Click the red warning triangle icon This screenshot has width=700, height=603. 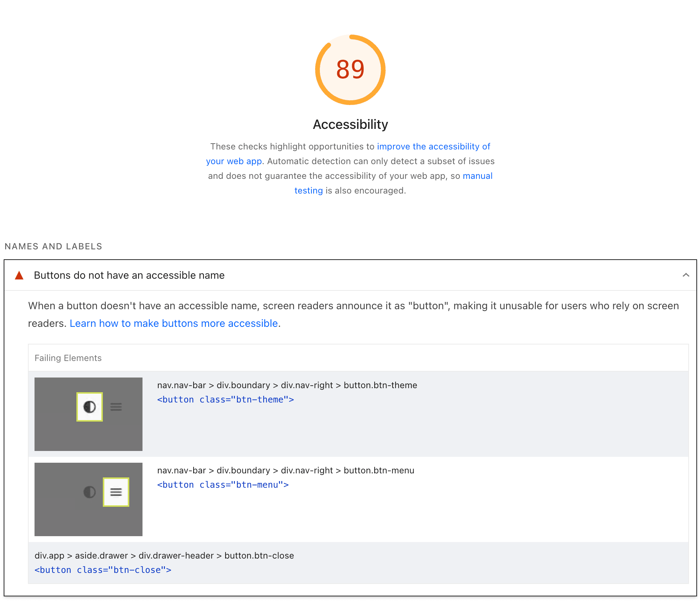tap(19, 275)
